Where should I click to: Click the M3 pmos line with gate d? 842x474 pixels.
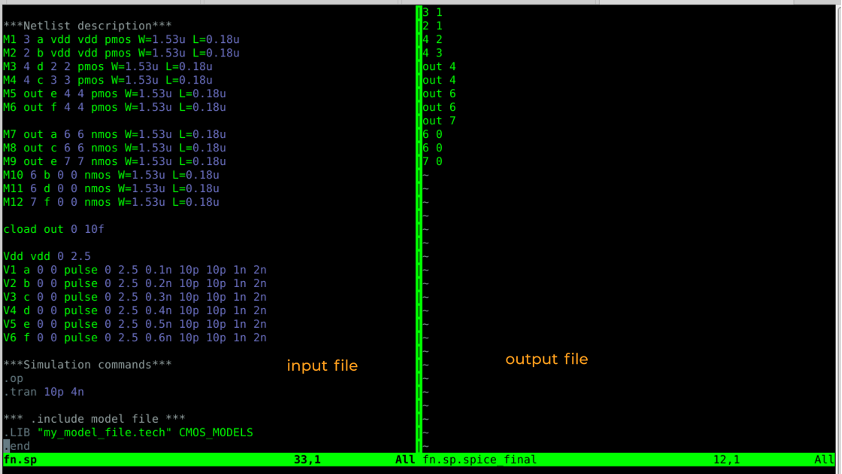tap(108, 67)
